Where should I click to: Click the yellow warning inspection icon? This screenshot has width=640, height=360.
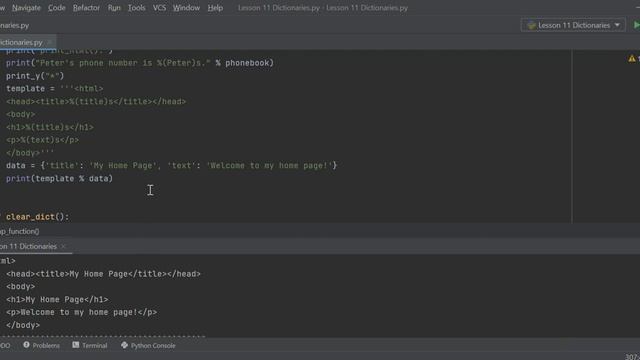point(632,59)
